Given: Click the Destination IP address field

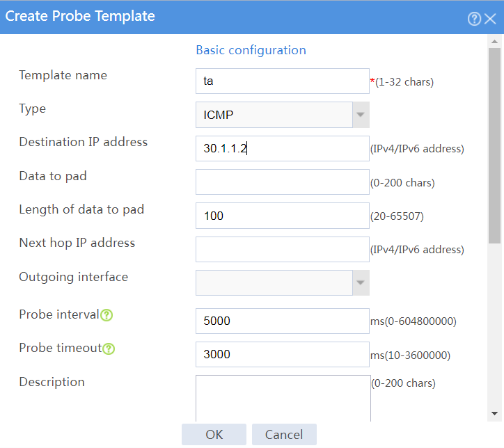Looking at the screenshot, I should pos(283,149).
